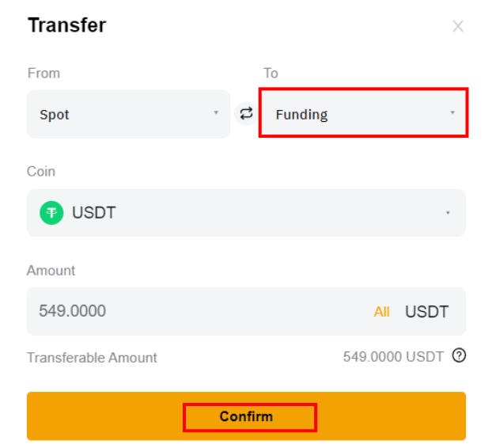Click the small arrow beside Funding
This screenshot has height=448, width=496.
[452, 112]
